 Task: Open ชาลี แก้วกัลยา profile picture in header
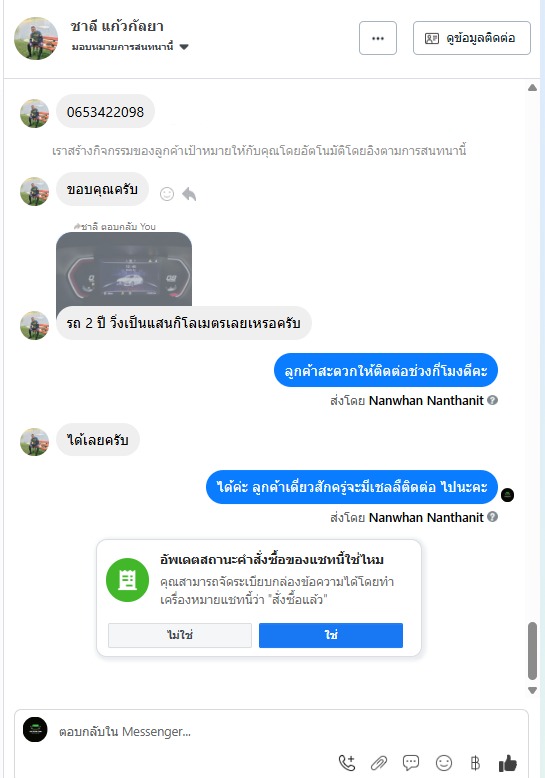click(36, 38)
